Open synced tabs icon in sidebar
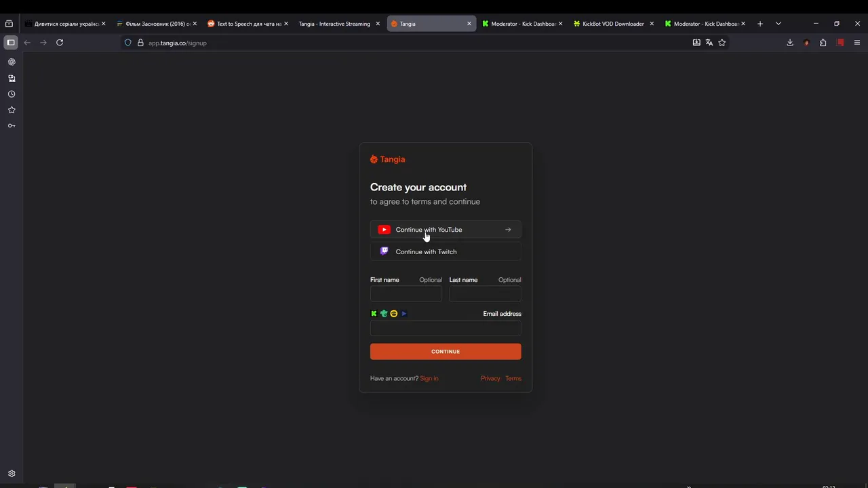868x488 pixels. coord(12,78)
